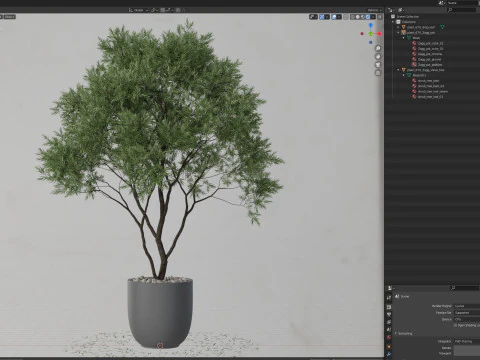Select the gray pot in the viewport

[x=160, y=313]
